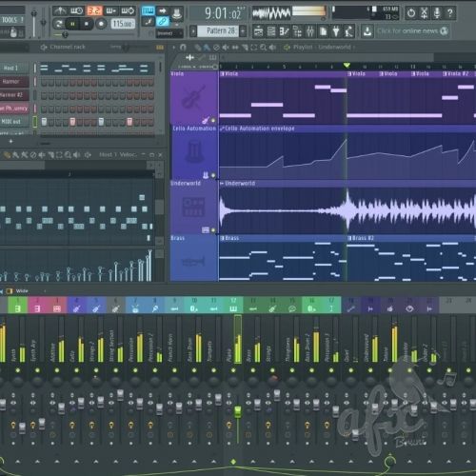This screenshot has height=476, width=476.
Task: Click the arrow step-editing icon
Action: click(163, 11)
